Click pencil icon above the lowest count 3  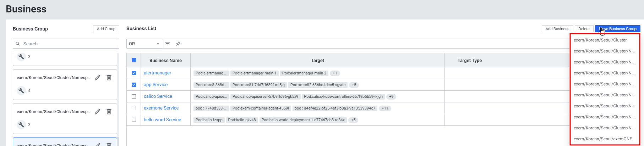click(98, 112)
